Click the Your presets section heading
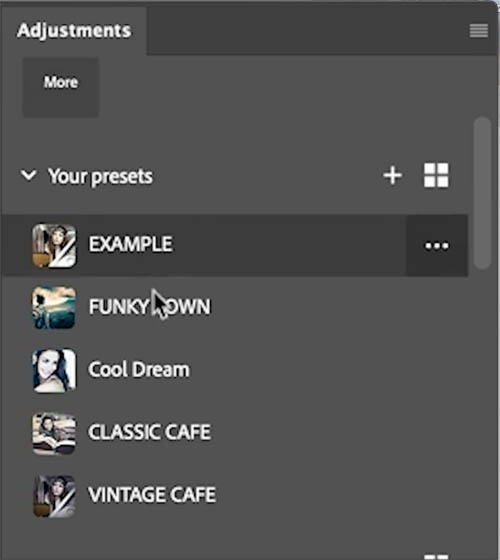The height and width of the screenshot is (560, 500). coord(100,176)
